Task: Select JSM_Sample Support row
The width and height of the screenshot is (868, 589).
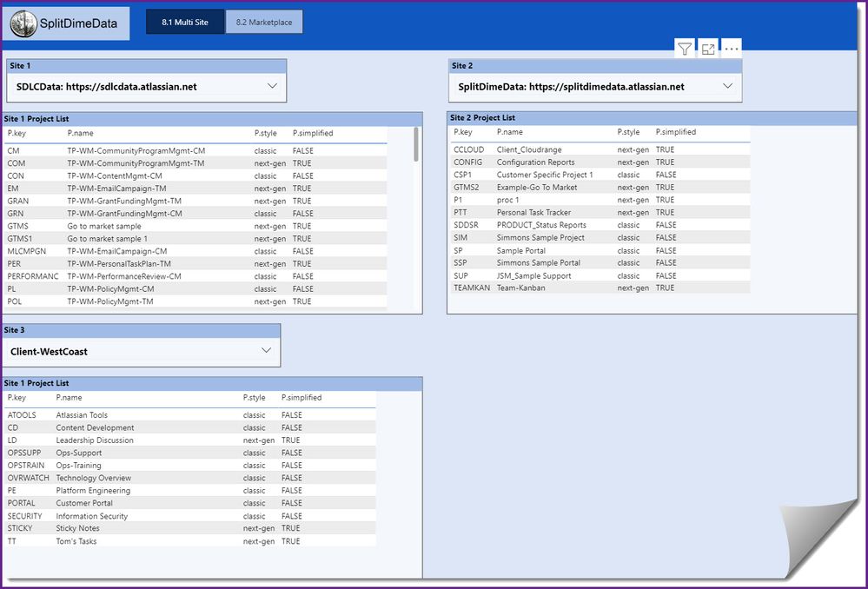Action: pyautogui.click(x=600, y=275)
